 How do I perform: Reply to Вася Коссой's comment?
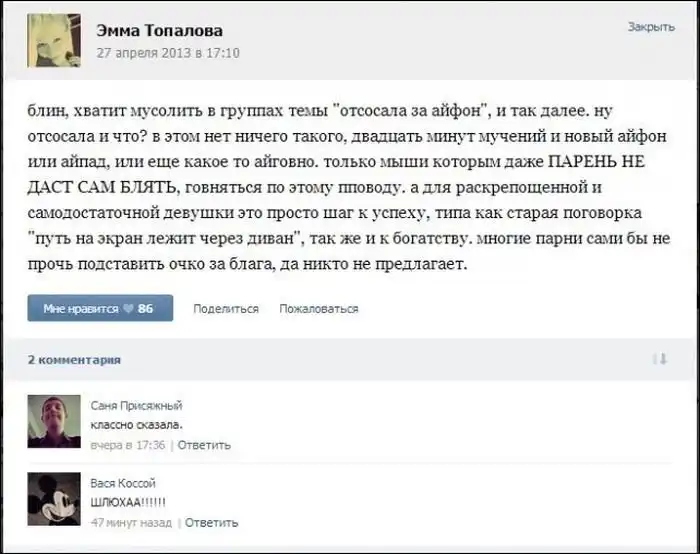point(211,522)
